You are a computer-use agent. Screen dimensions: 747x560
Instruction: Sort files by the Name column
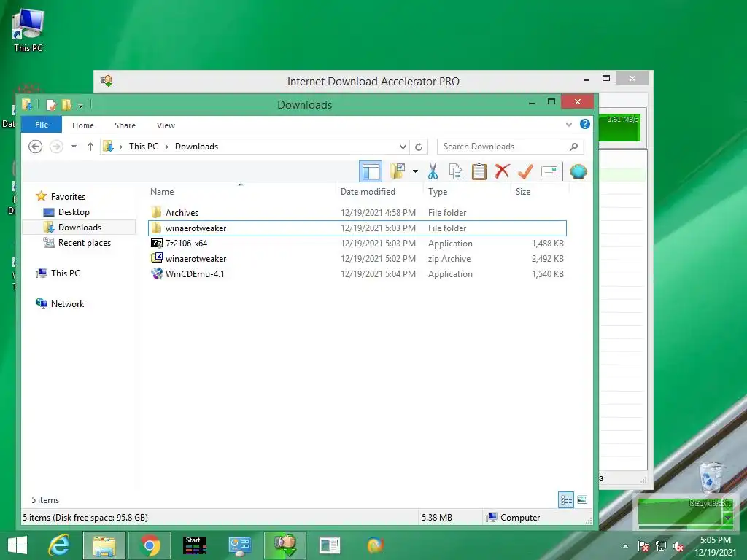162,192
